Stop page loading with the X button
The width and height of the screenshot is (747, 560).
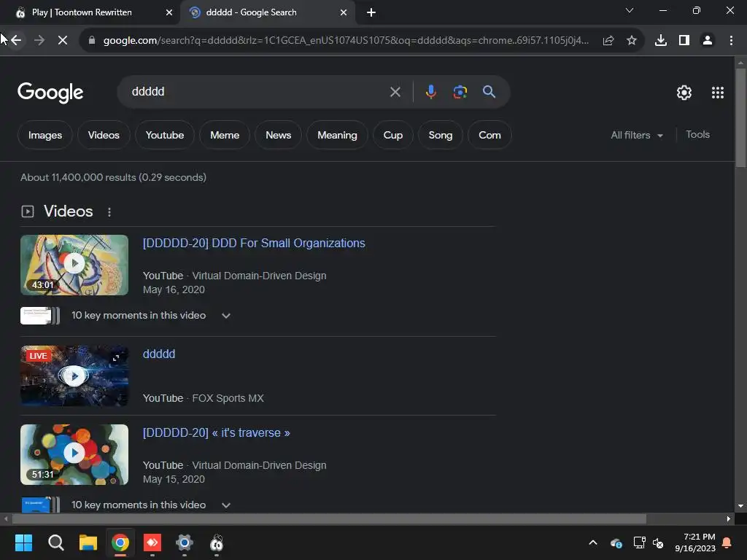point(63,40)
